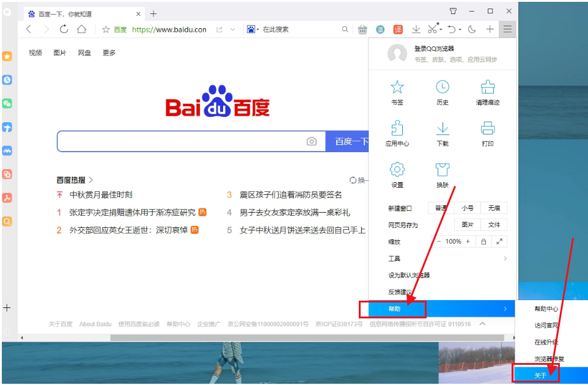
Task: Close the Baidu tab
Action: [x=138, y=14]
